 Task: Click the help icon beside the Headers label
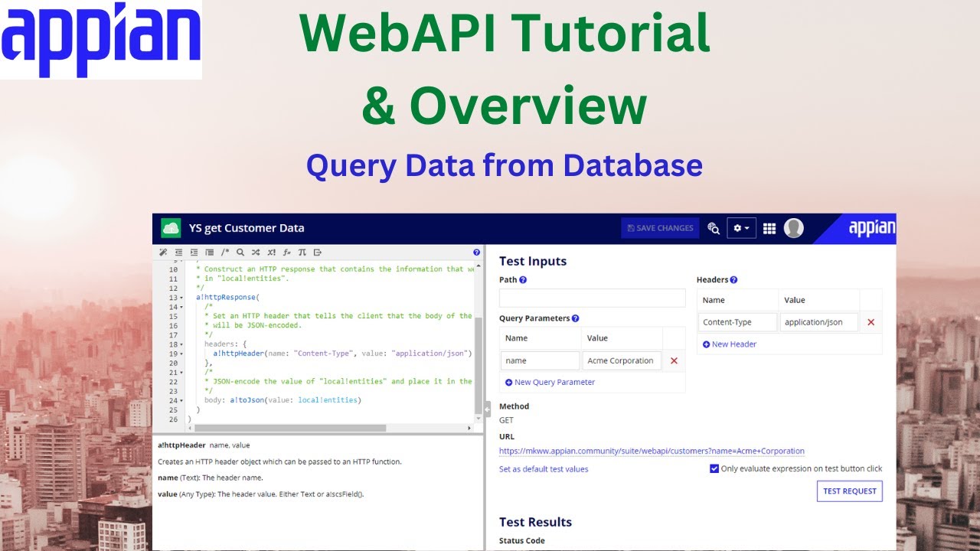[x=733, y=280]
